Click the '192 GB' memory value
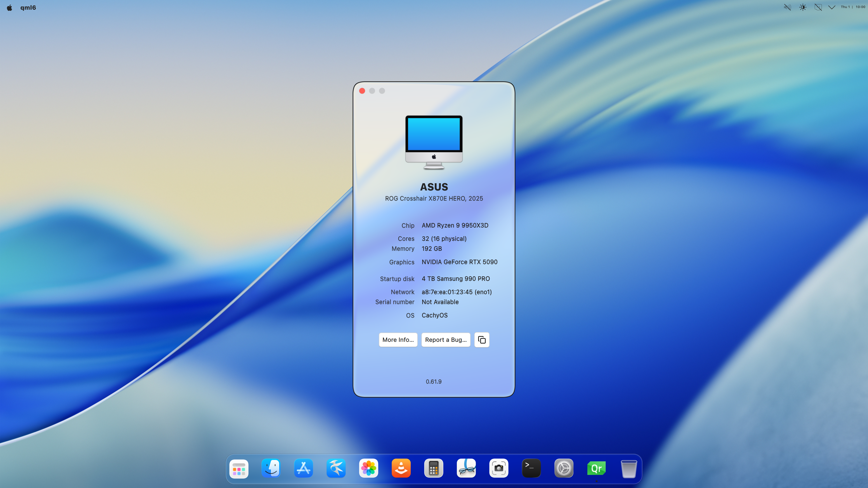868x488 pixels. [x=432, y=249]
